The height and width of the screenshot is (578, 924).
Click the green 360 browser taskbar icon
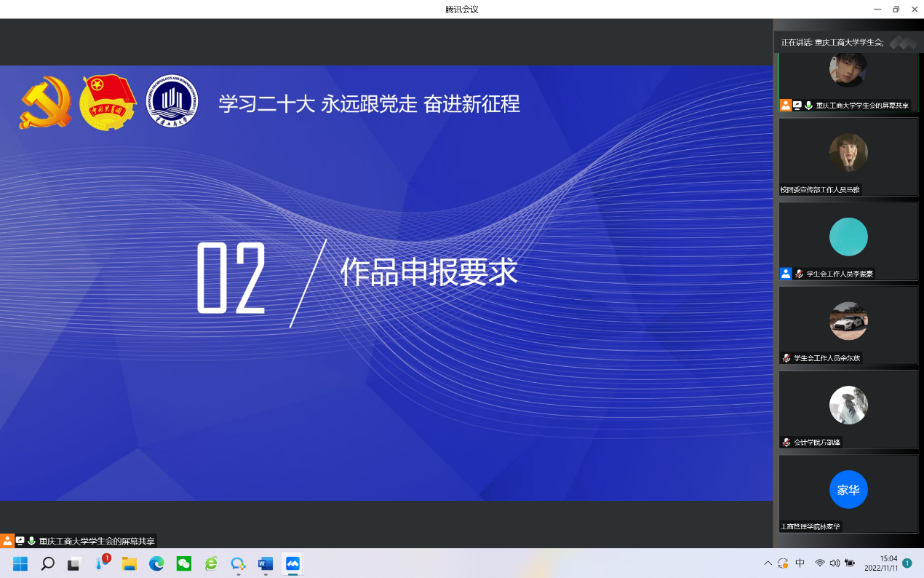pos(211,563)
